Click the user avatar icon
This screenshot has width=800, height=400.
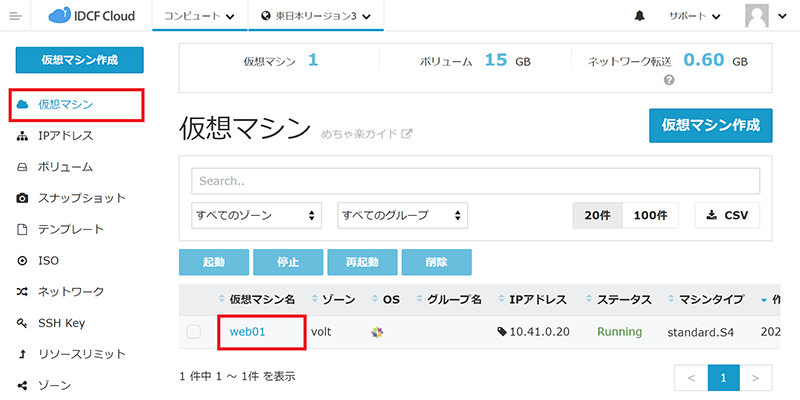[760, 16]
